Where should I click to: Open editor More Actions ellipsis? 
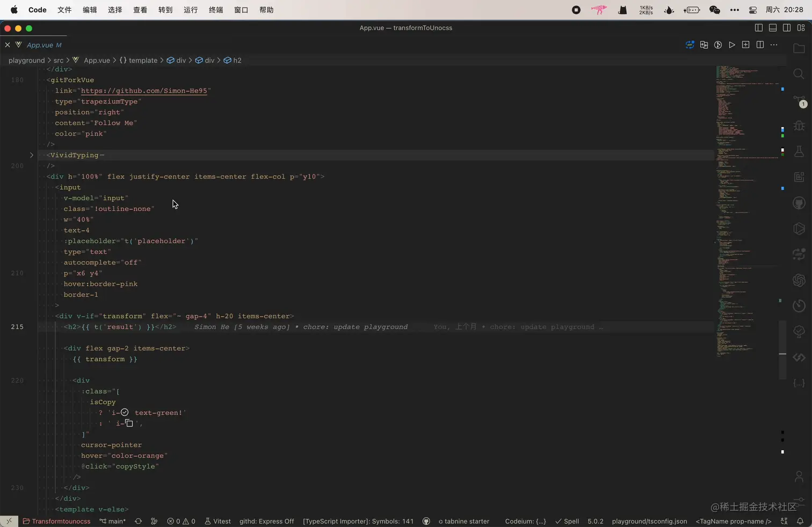point(774,45)
